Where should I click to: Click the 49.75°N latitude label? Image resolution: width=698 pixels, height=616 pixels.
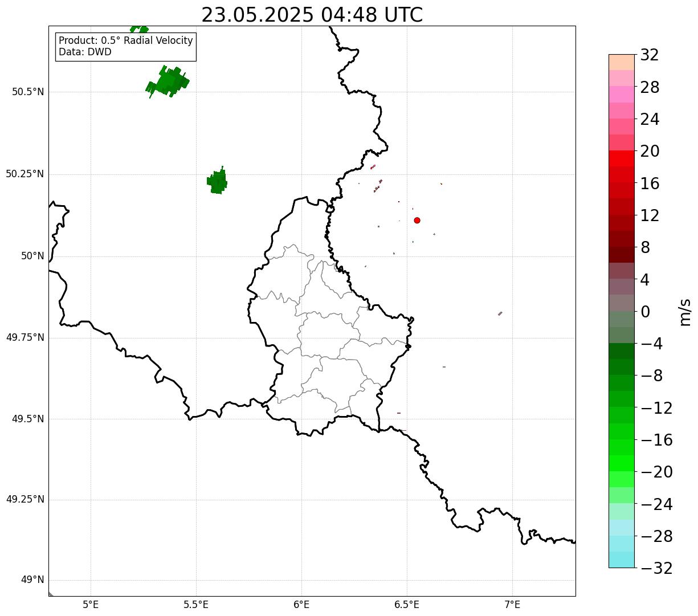click(x=25, y=337)
